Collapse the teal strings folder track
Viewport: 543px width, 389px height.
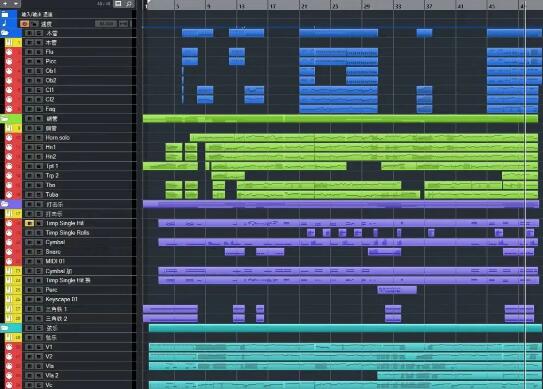tap(5, 328)
